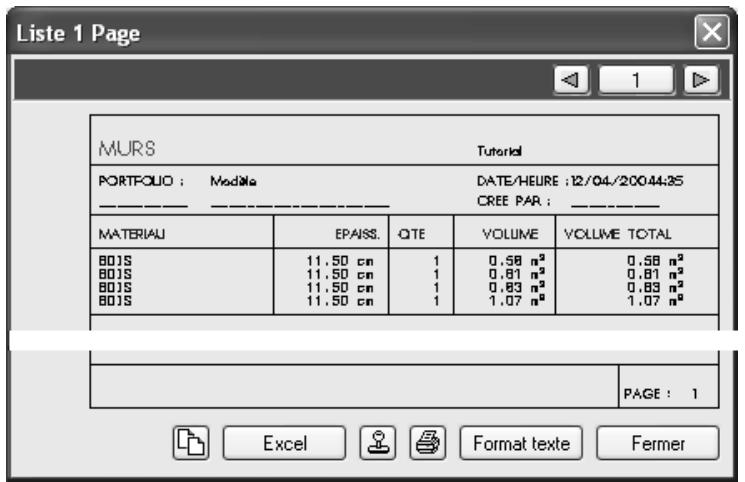Select the 0.58 m³ volume cell
Viewport: 745px width, 482px height.
(x=516, y=260)
